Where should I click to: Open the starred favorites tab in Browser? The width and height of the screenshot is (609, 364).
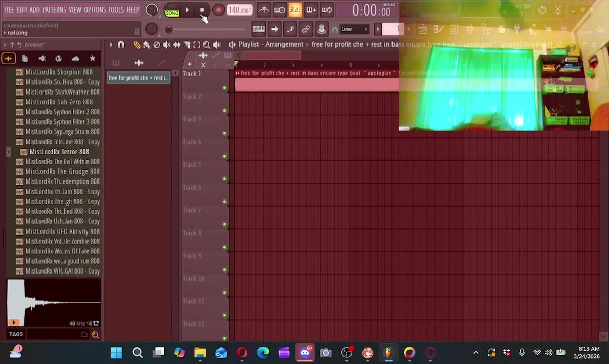pyautogui.click(x=92, y=59)
